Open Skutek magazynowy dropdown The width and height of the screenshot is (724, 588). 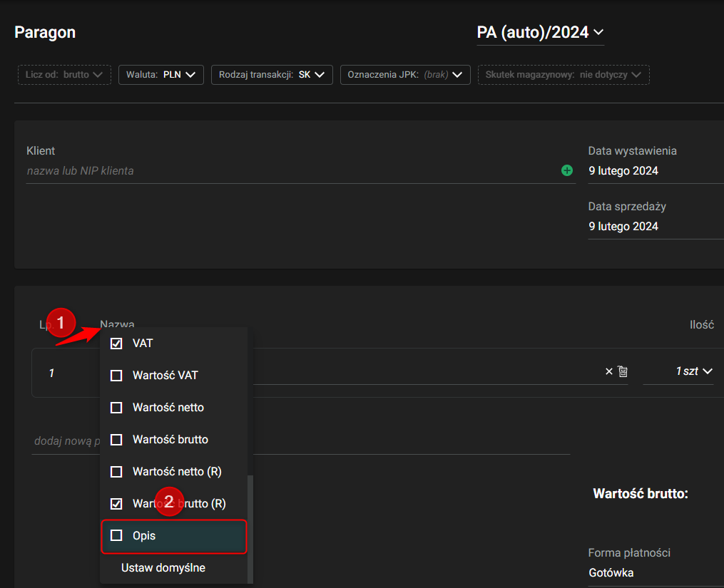(564, 75)
